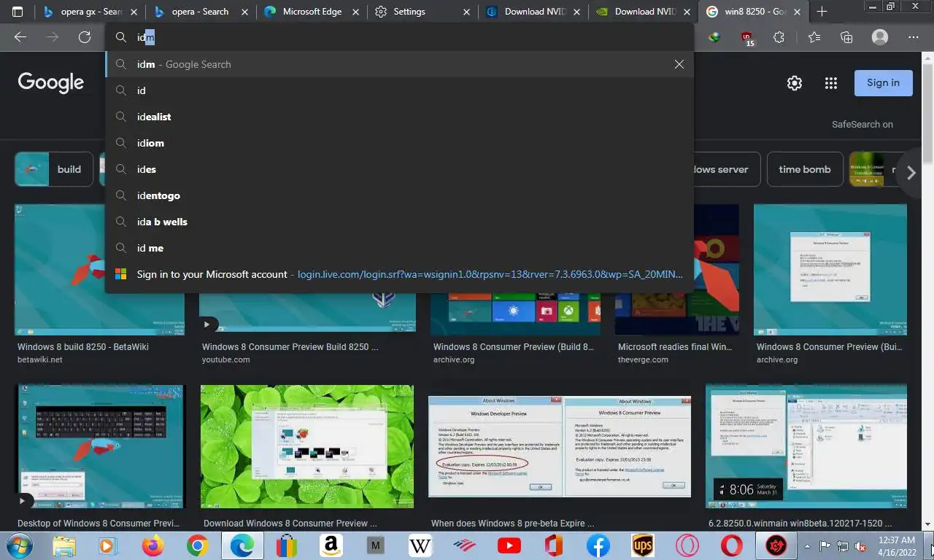This screenshot has width=934, height=560.
Task: Switch to the 'opera - Search' tab
Action: click(199, 12)
